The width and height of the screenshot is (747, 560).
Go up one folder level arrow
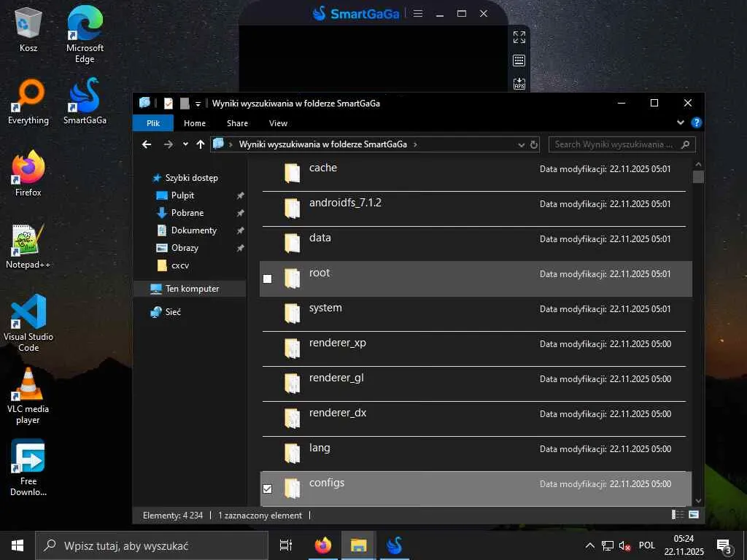tap(201, 144)
